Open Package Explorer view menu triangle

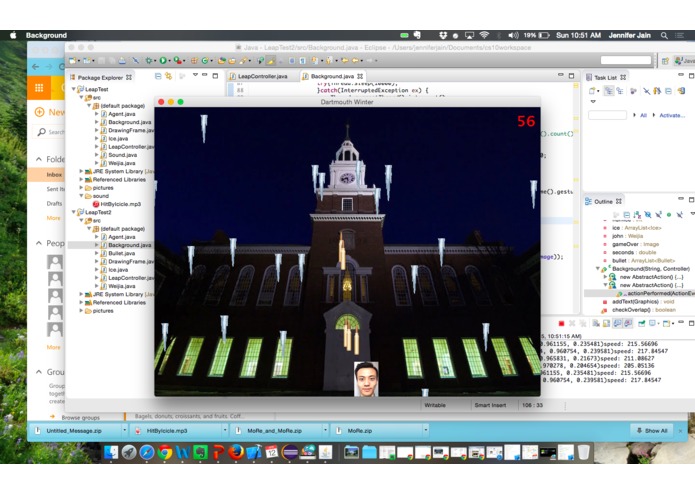tap(195, 76)
